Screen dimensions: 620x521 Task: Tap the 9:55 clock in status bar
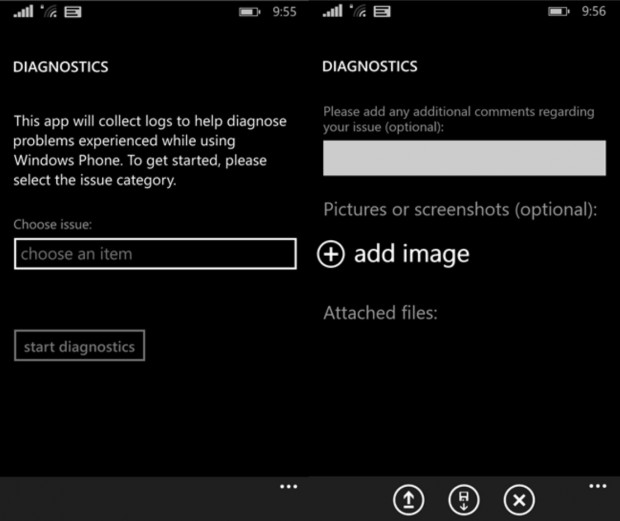pyautogui.click(x=285, y=12)
